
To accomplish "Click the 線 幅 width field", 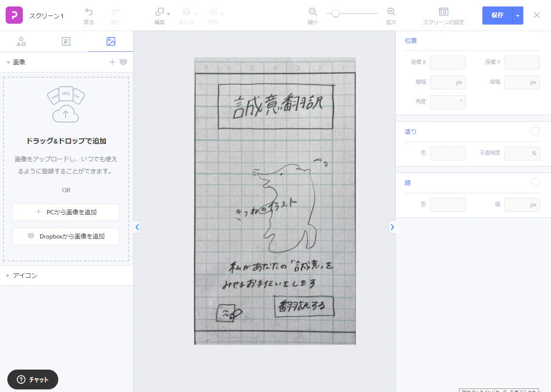I will pyautogui.click(x=522, y=205).
